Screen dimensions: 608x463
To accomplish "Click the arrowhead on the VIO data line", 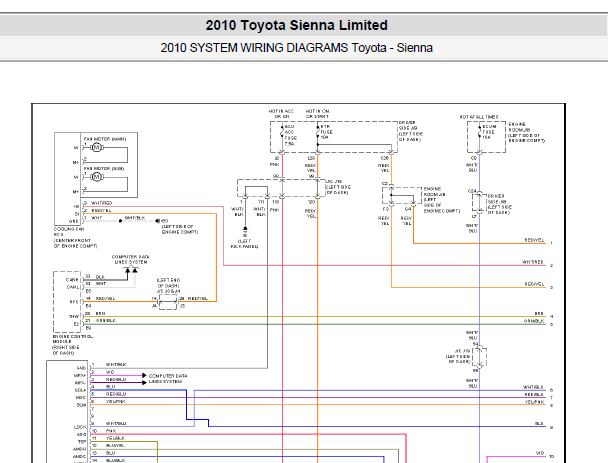I will click(144, 375).
